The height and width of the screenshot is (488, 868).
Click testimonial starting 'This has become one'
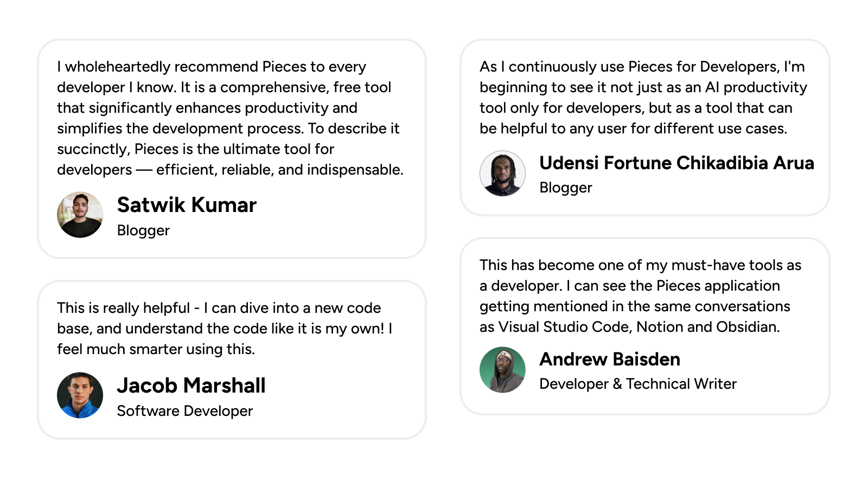[x=640, y=296]
